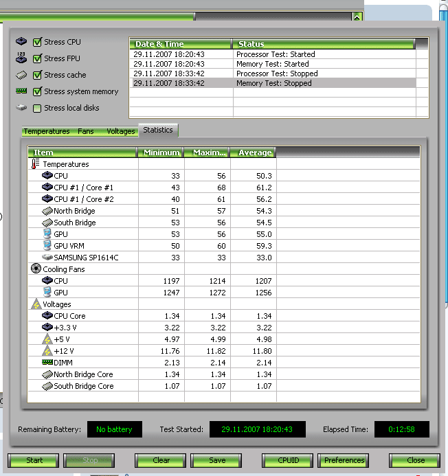The width and height of the screenshot is (448, 476).
Task: Select the Statistics tab
Action: click(158, 130)
